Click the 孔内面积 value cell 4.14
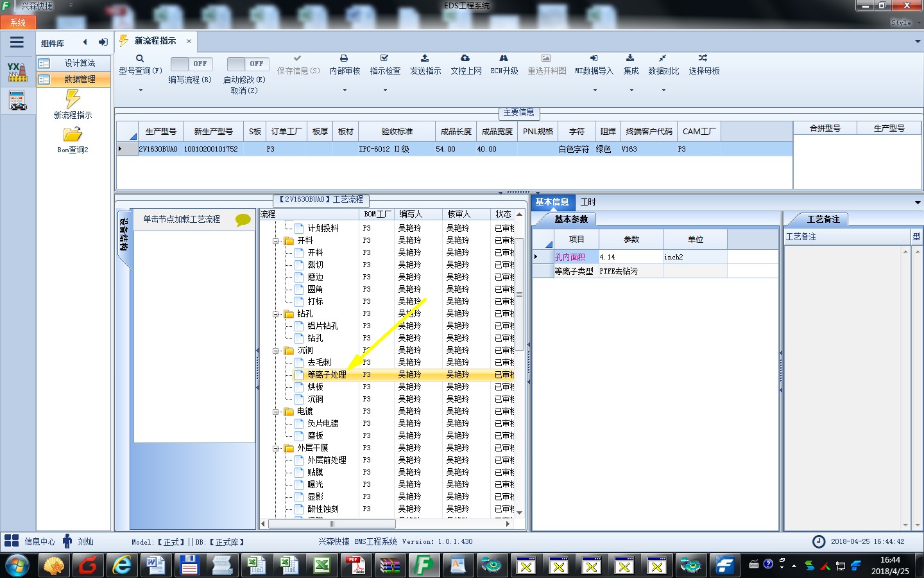 tap(631, 257)
